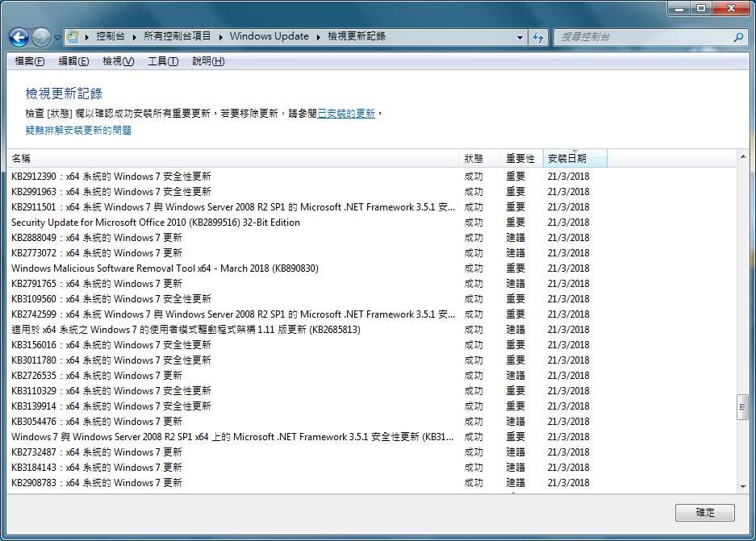Select the KB2908783 update row
Screen dimensions: 756x541
[371, 483]
